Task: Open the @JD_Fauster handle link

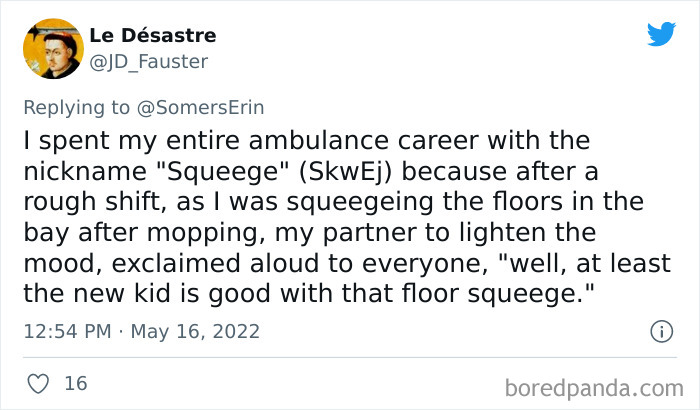Action: (x=150, y=60)
